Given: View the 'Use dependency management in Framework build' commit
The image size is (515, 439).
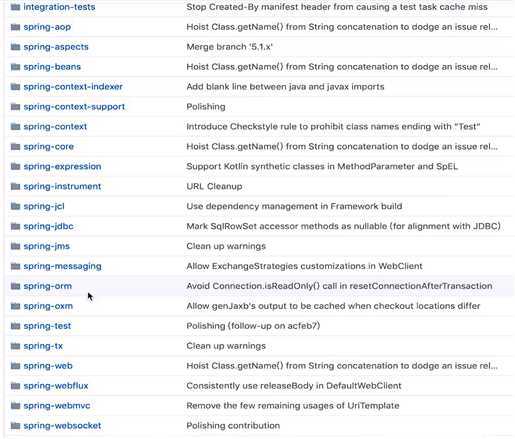Looking at the screenshot, I should [294, 206].
